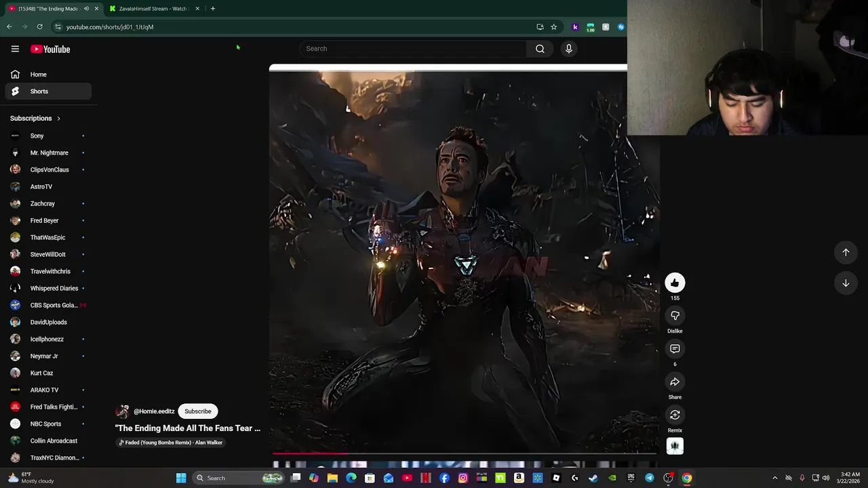Viewport: 868px width, 488px height.
Task: Share this Short
Action: [675, 382]
